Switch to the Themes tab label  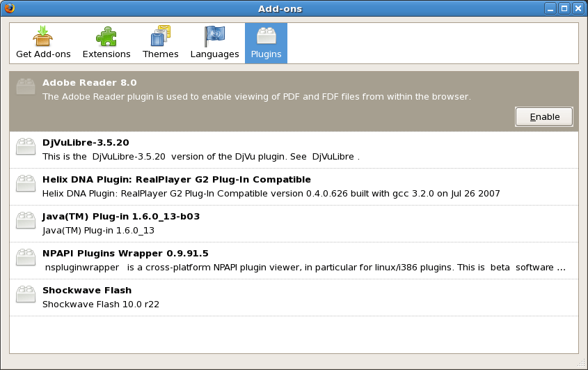tap(161, 54)
